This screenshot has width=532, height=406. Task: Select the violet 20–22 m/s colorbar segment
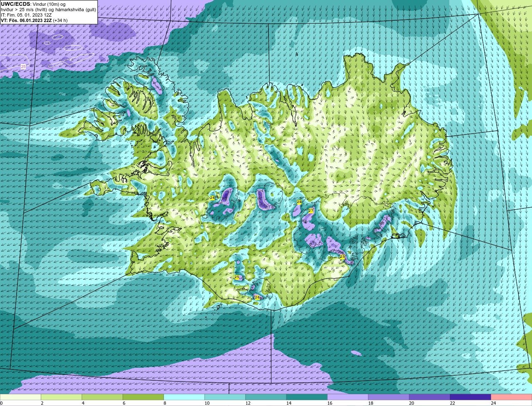[430, 397]
